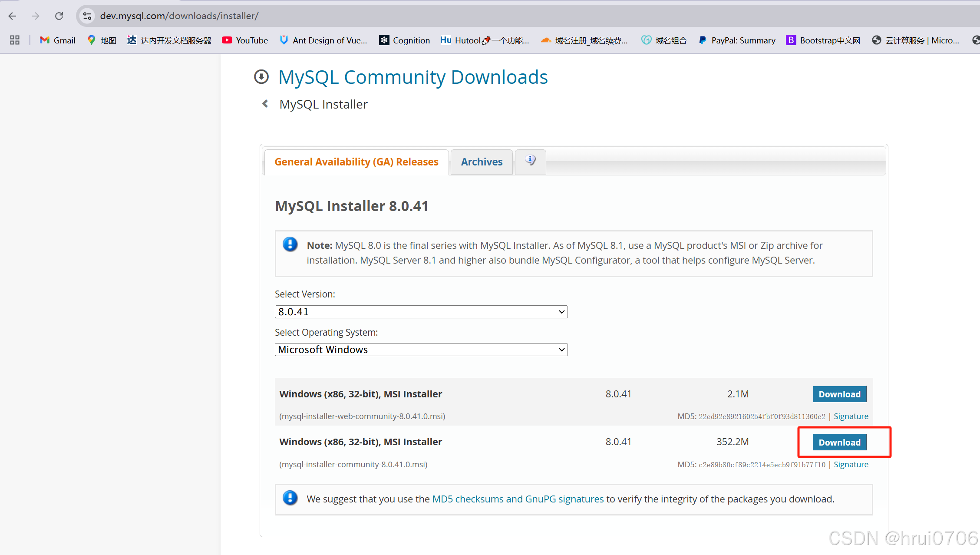
Task: Click file name mysql-installer-web-community-8.0.41.0.msi
Action: coord(362,416)
